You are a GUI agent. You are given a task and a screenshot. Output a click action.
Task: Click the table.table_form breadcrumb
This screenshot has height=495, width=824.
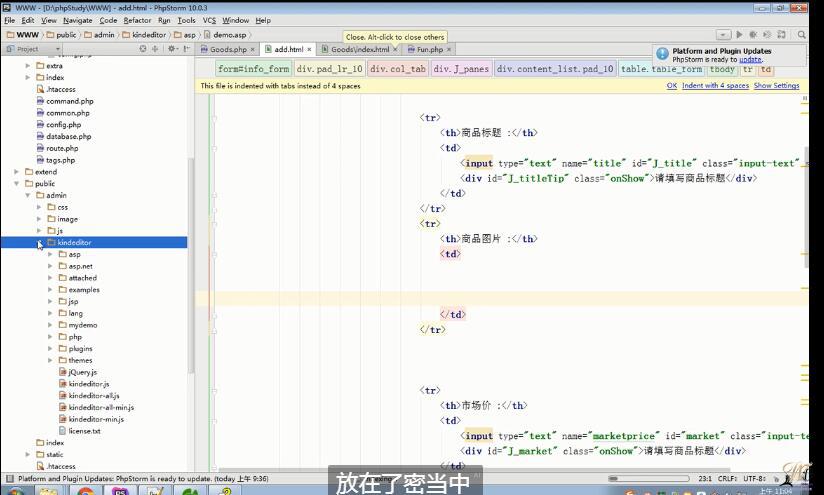(661, 69)
